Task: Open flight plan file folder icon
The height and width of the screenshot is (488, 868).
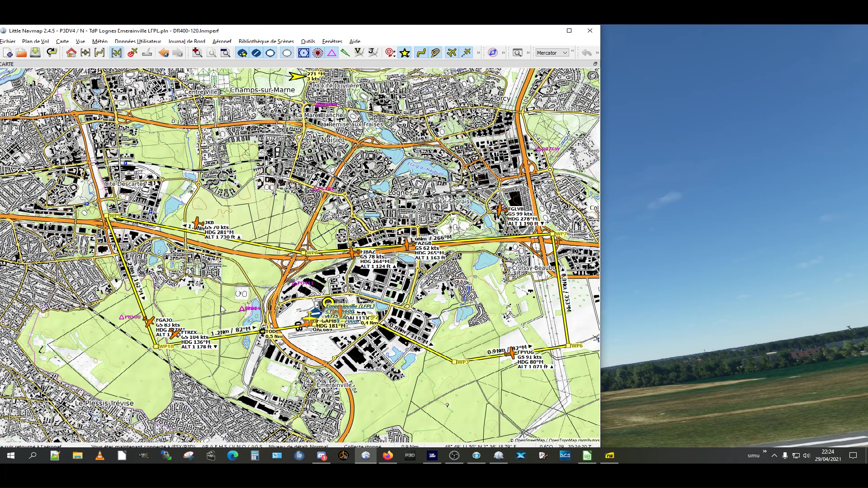Action: coord(21,53)
